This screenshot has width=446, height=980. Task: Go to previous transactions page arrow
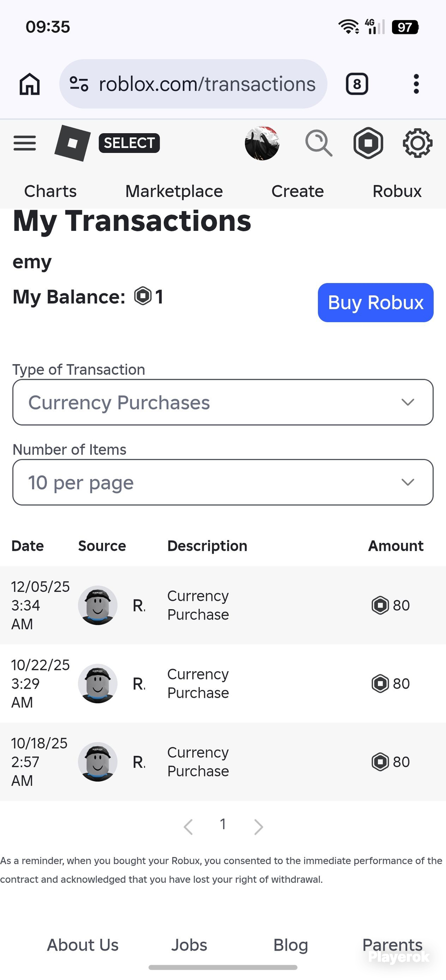coord(188,827)
